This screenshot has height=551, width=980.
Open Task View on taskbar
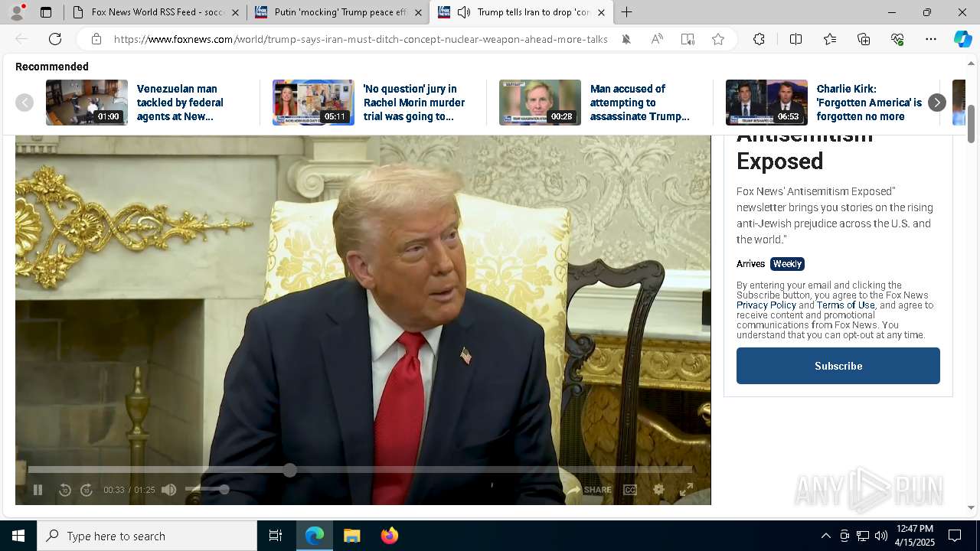(x=276, y=536)
